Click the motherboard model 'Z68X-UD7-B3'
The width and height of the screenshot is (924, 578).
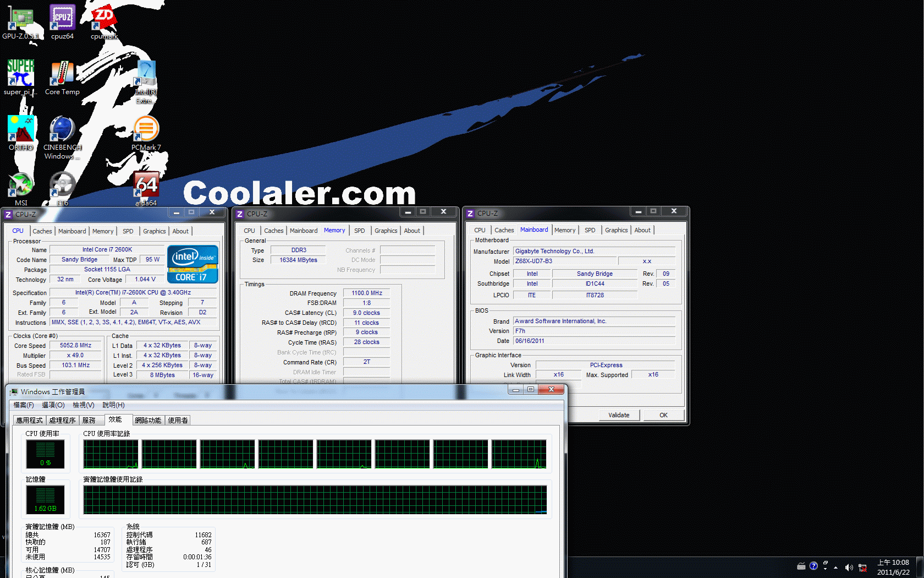point(564,261)
